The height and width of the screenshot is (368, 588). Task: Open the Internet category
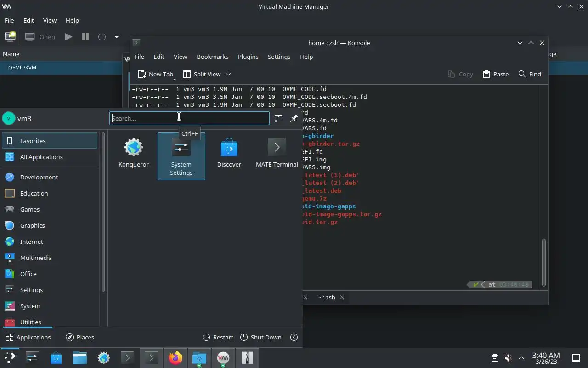point(50,241)
